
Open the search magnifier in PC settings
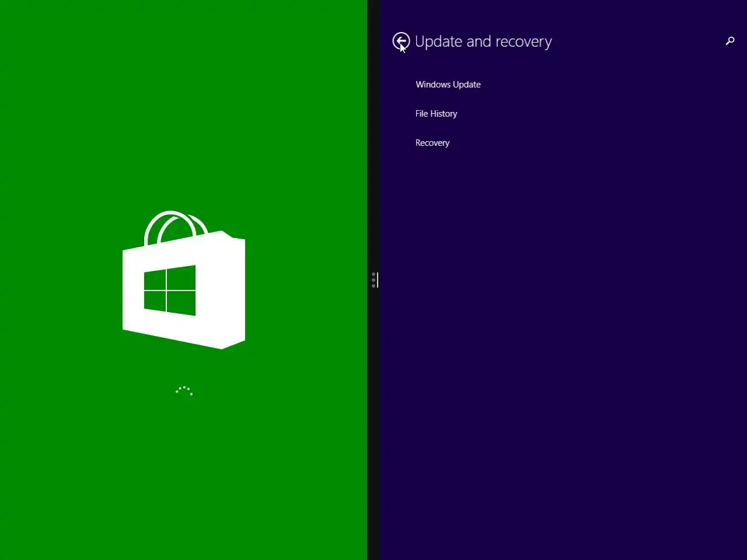(x=729, y=41)
